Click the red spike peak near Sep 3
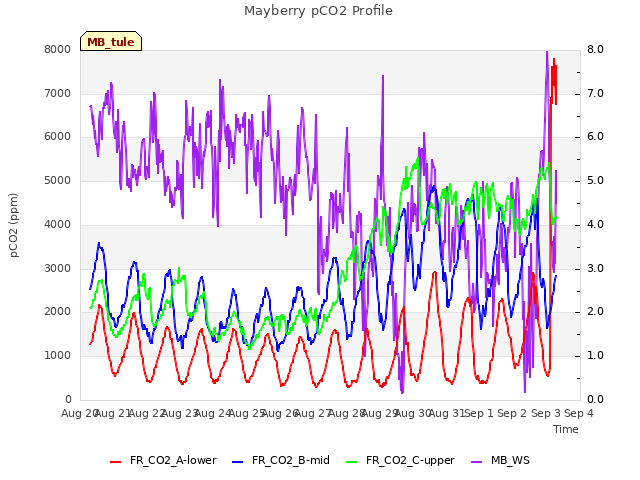The image size is (640, 480). click(554, 60)
